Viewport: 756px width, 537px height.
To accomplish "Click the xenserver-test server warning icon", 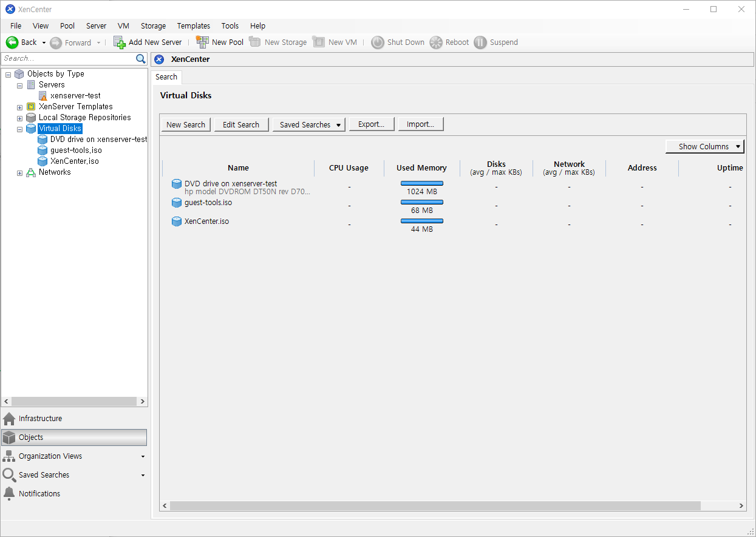I will click(43, 96).
